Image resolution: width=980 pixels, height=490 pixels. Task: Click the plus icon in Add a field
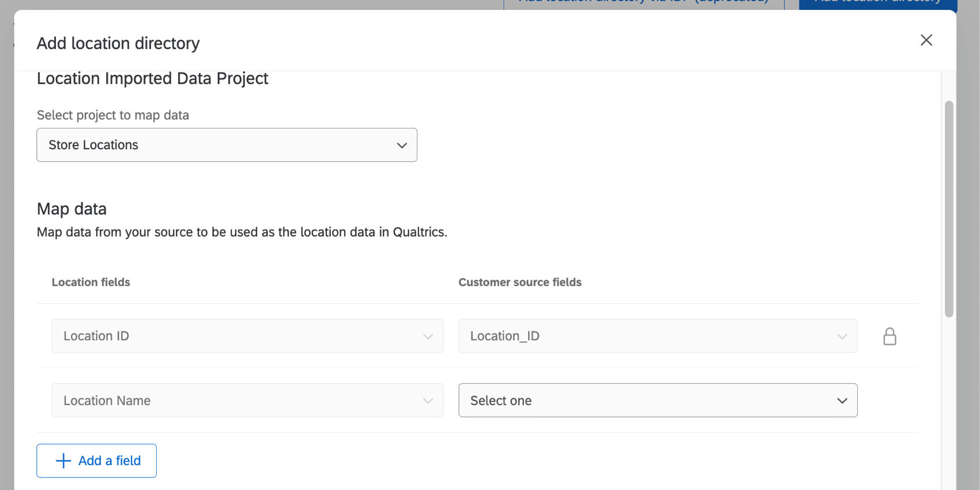[63, 461]
